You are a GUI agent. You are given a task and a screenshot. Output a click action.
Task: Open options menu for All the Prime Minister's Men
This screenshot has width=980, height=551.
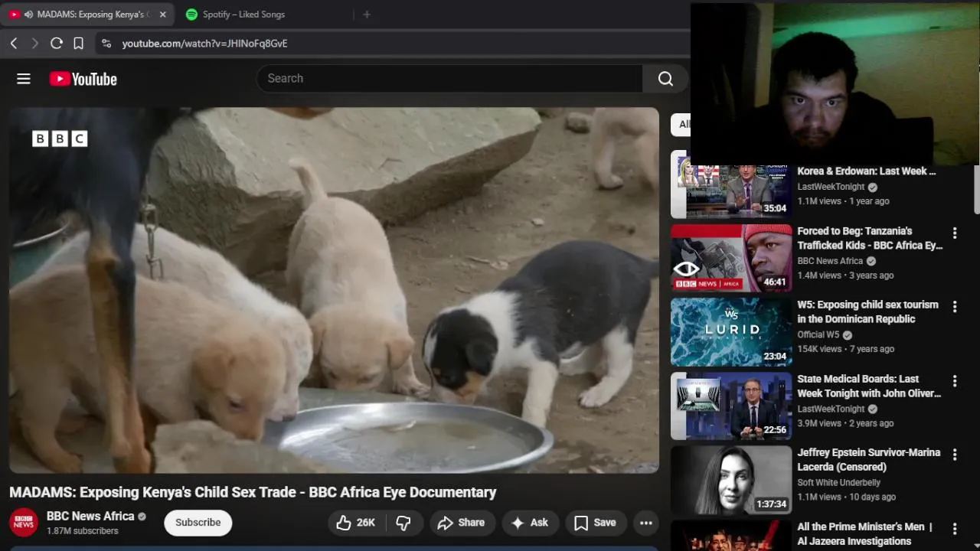pyautogui.click(x=955, y=529)
